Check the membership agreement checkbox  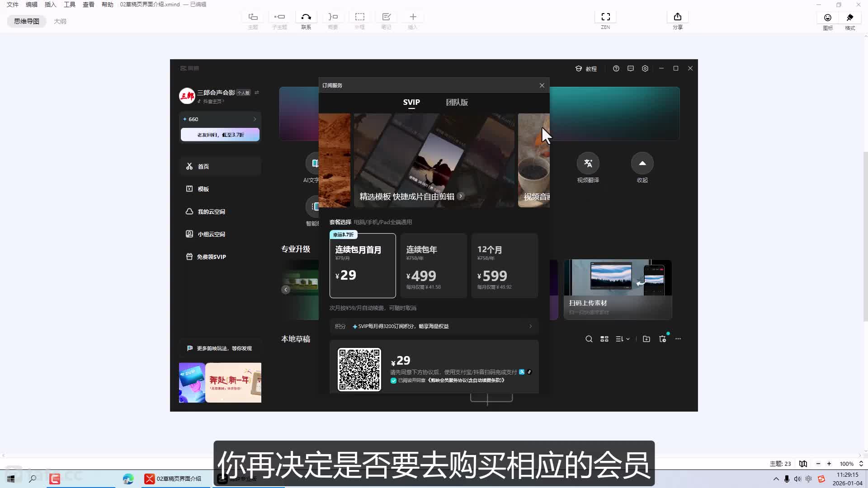point(393,380)
